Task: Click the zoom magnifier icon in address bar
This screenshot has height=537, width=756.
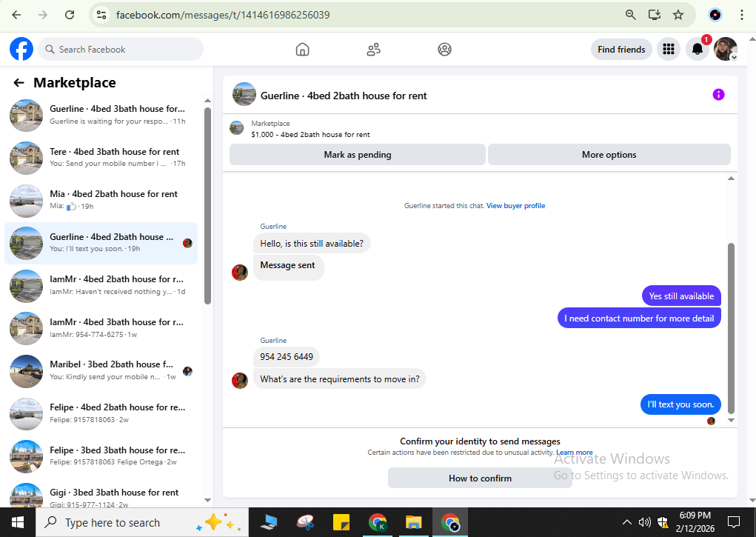Action: 630,15
